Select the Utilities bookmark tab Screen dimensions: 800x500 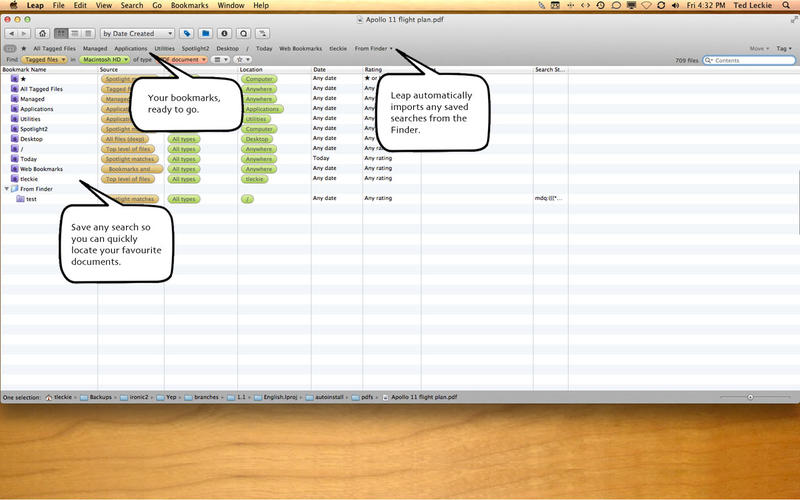pyautogui.click(x=164, y=48)
